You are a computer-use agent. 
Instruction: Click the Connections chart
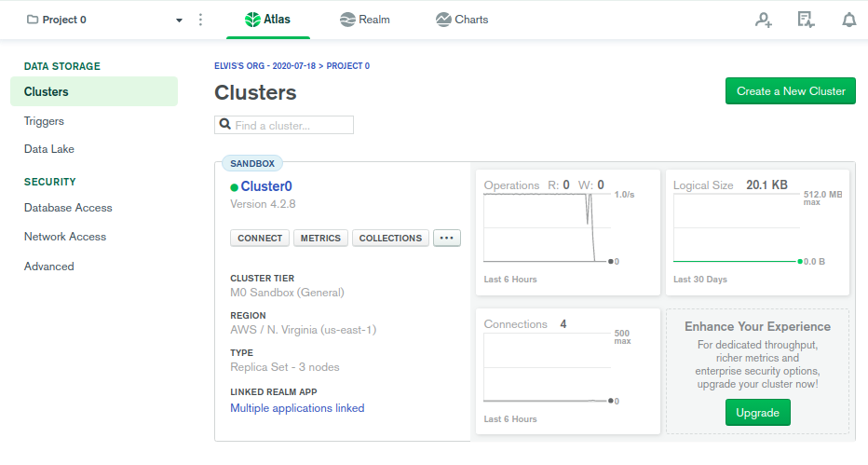point(548,367)
